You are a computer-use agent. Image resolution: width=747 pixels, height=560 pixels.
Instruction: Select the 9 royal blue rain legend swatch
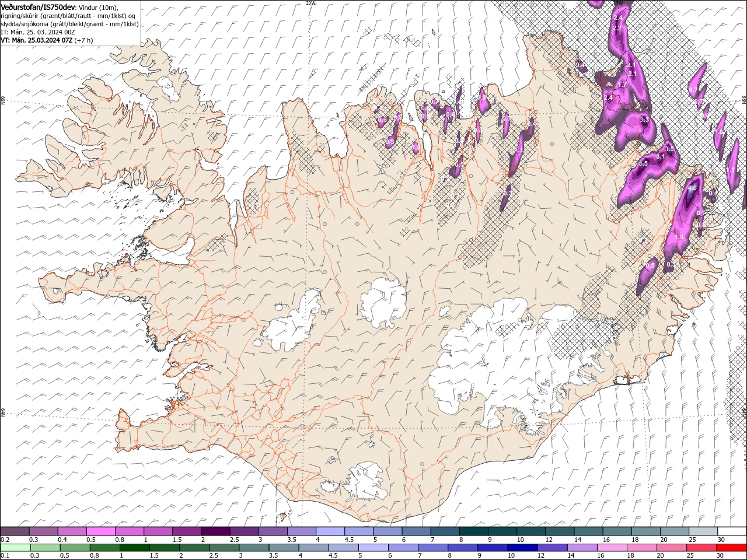pos(493,548)
